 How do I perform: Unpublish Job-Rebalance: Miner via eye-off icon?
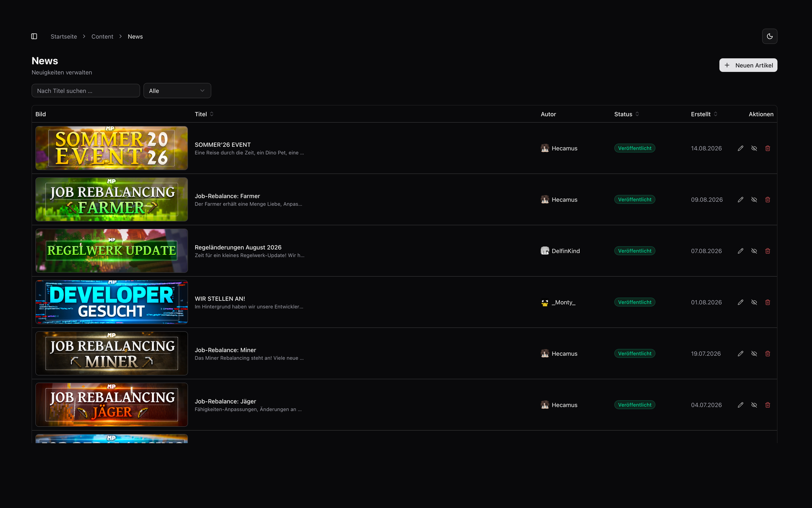tap(754, 354)
